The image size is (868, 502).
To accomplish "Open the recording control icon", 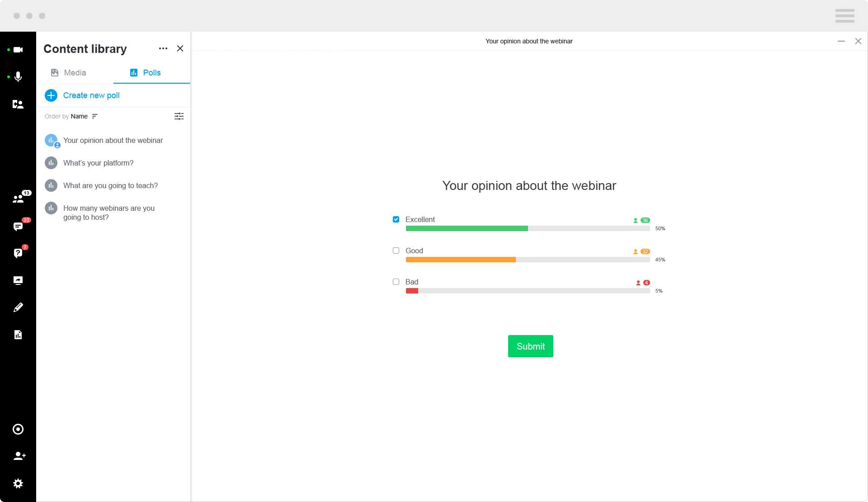I will pos(18,429).
